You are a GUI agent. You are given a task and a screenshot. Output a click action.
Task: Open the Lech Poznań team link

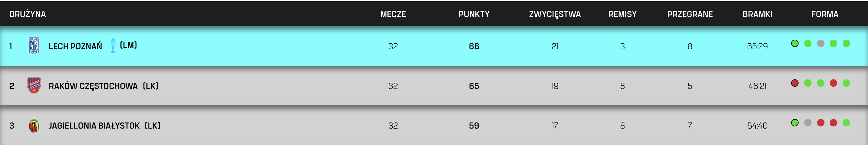(x=75, y=46)
